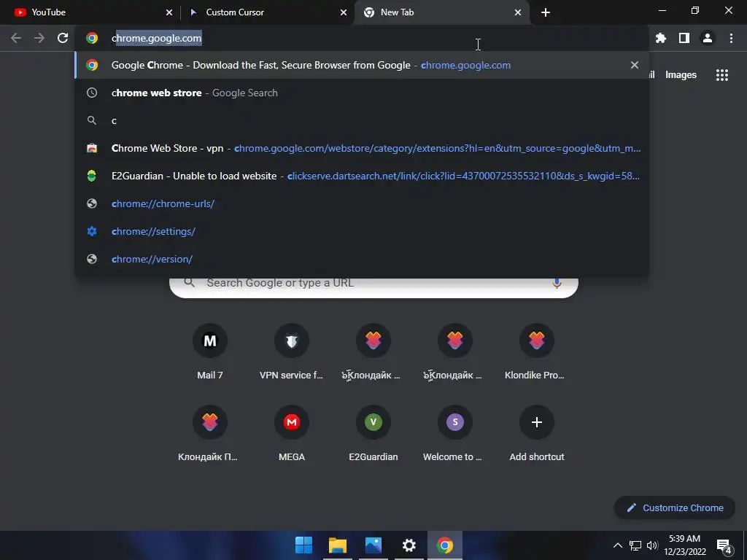Open the profile avatar icon
This screenshot has height=560, width=747.
[x=708, y=38]
